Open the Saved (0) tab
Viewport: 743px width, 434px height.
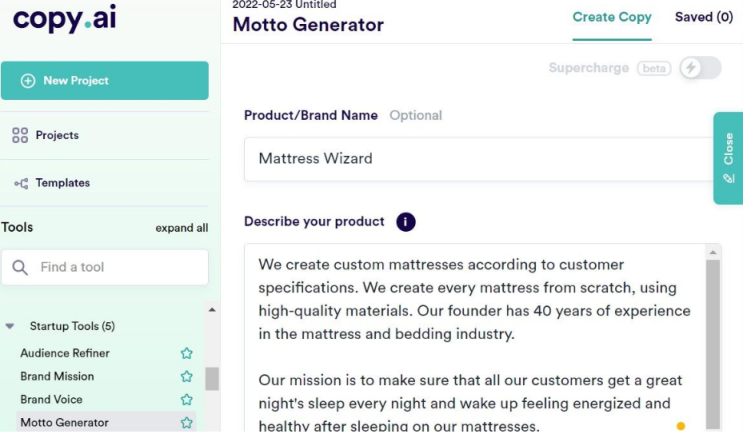tap(703, 17)
